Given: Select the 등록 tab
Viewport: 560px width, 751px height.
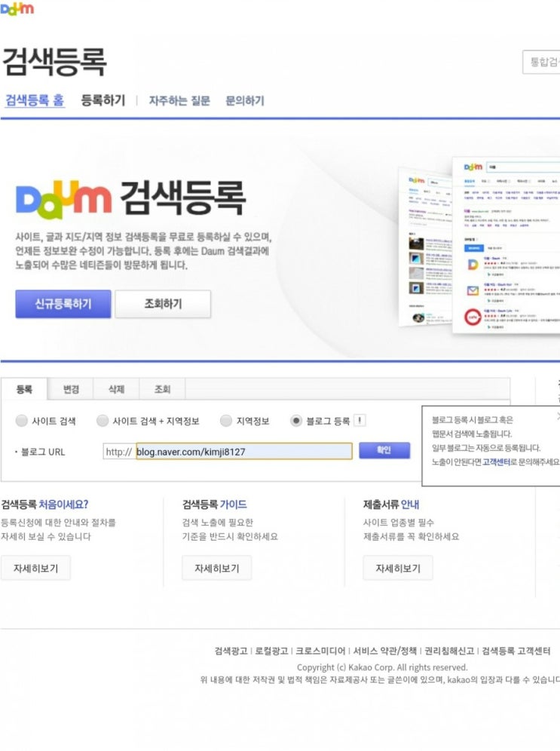Looking at the screenshot, I should [x=24, y=389].
